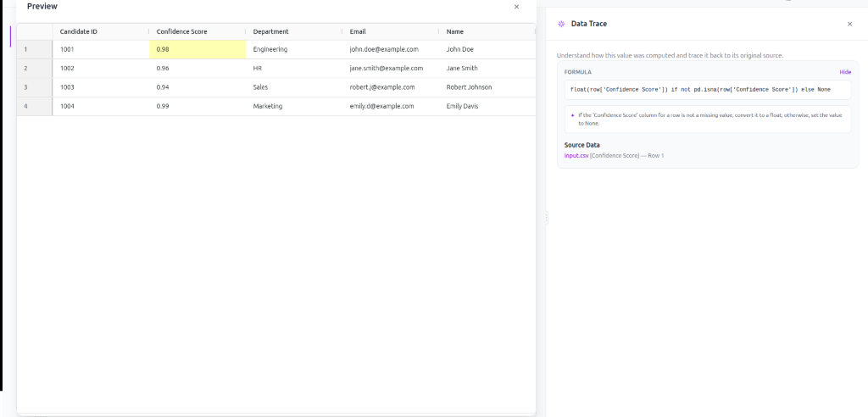Select the Candidate ID column header

coord(101,31)
